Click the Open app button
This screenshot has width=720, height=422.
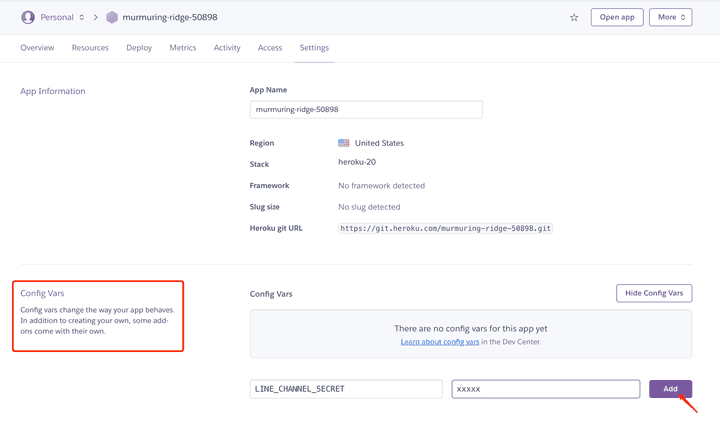tap(617, 17)
